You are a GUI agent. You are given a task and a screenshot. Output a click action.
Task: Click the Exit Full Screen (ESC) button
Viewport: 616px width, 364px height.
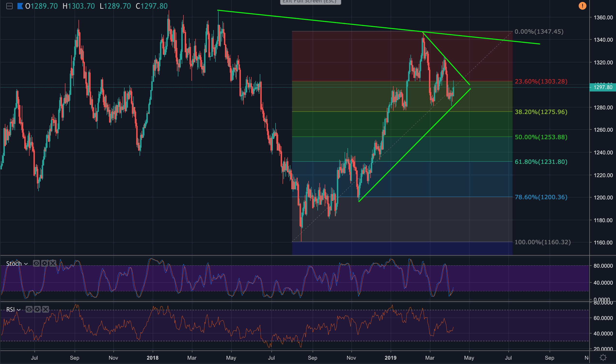tap(310, 2)
